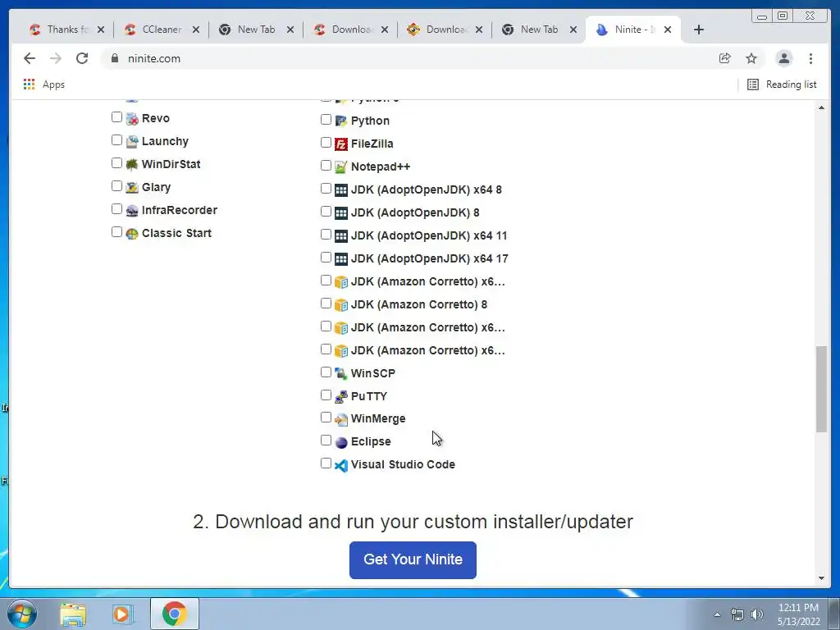Click the WinMerge icon
The width and height of the screenshot is (840, 630).
tap(340, 419)
